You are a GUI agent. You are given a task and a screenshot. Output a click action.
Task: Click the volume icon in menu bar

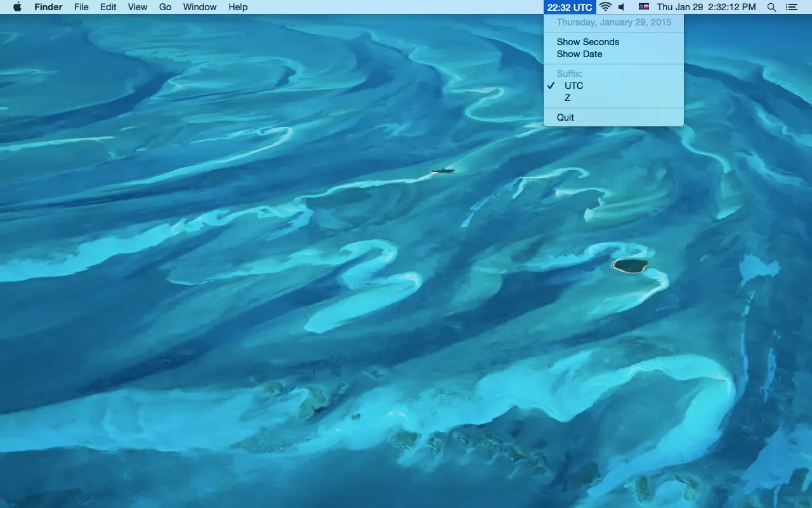(621, 7)
